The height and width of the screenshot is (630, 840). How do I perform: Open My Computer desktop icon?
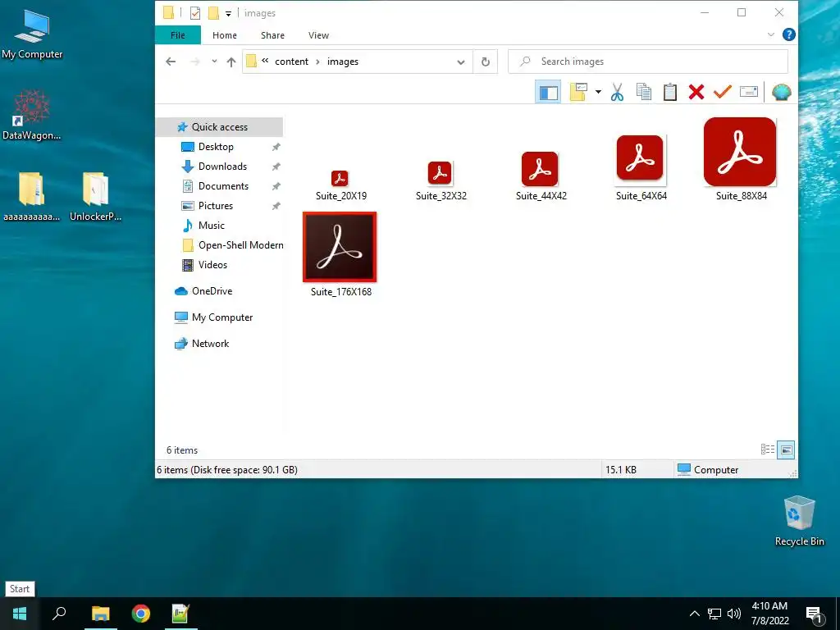click(32, 34)
